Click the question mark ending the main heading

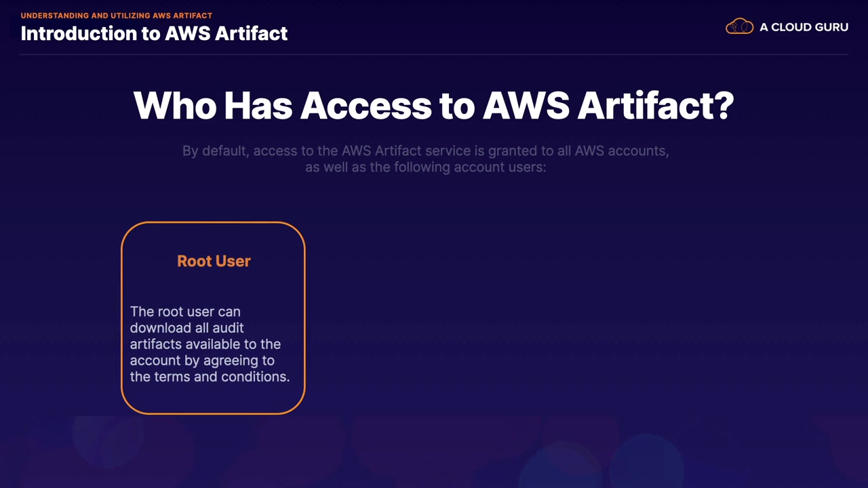click(724, 106)
